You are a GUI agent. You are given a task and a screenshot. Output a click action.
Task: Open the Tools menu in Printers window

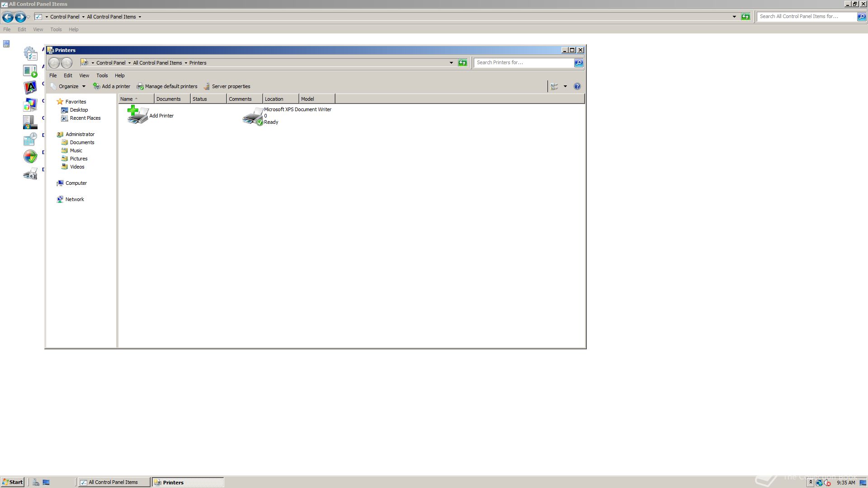click(102, 75)
